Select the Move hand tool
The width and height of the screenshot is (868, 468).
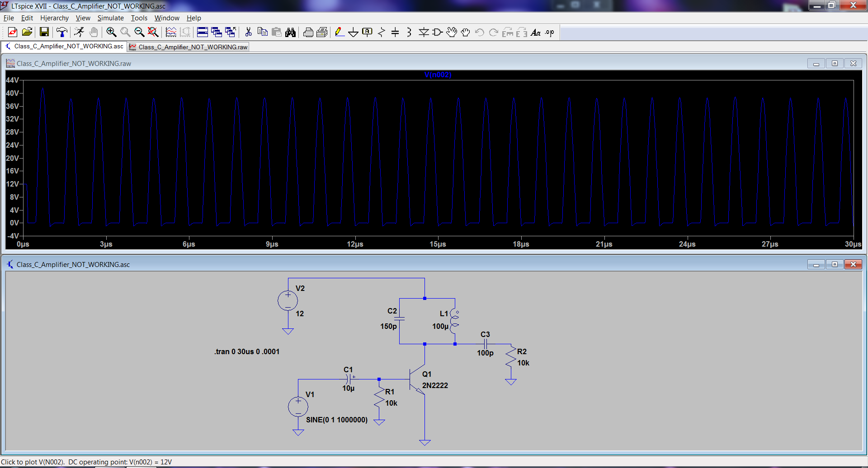tap(452, 32)
